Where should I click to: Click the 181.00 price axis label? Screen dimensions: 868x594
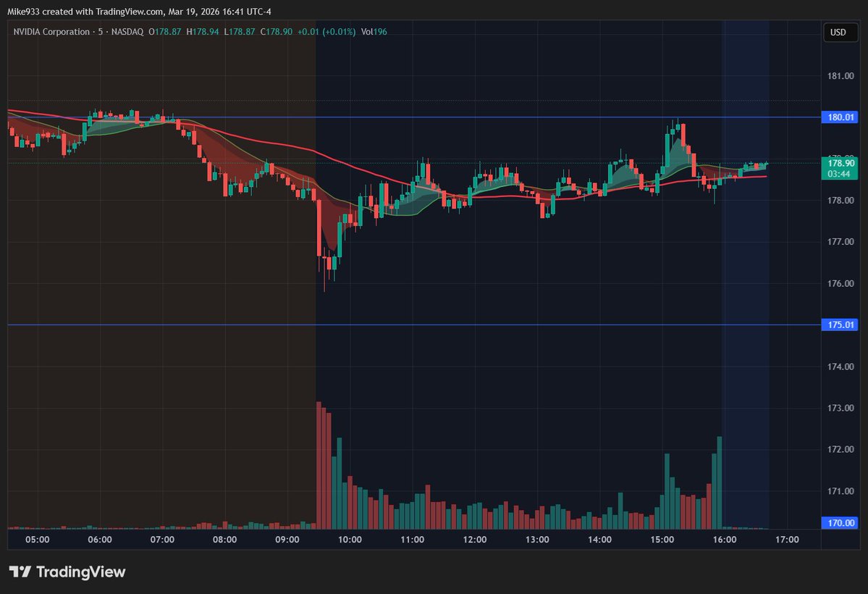[840, 76]
